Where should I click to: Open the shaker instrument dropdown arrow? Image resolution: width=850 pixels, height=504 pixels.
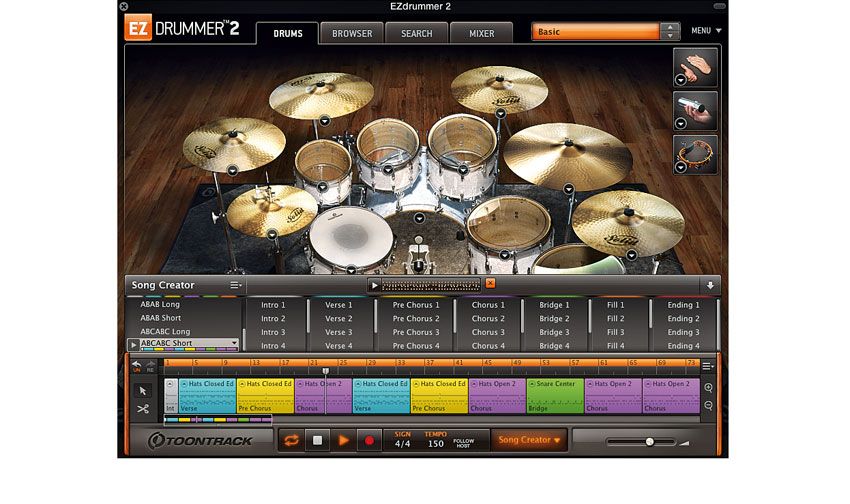tap(680, 124)
